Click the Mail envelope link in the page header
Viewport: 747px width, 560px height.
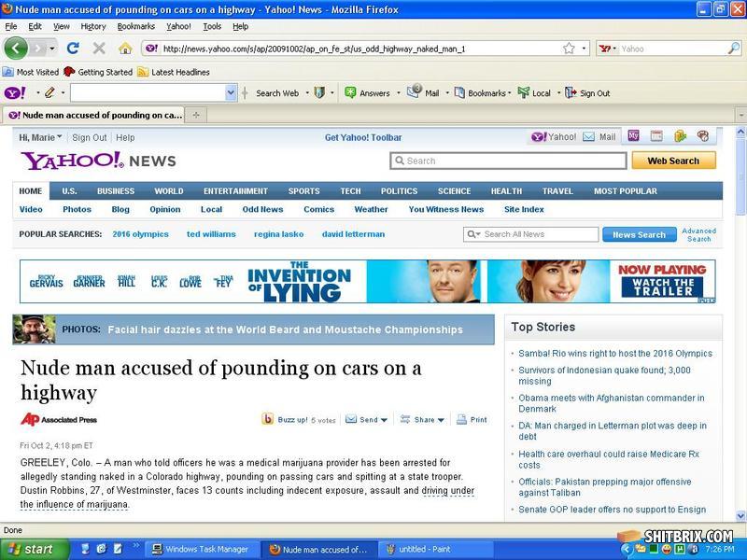click(x=599, y=137)
